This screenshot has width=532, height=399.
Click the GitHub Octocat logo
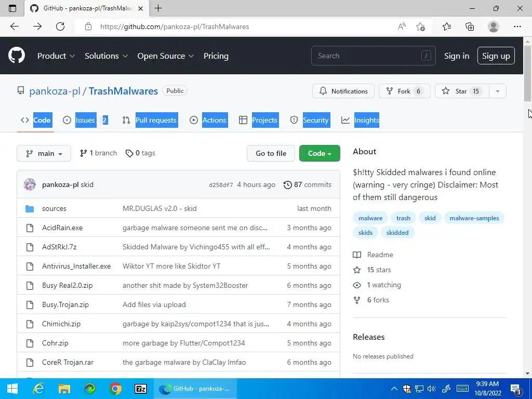pos(17,55)
